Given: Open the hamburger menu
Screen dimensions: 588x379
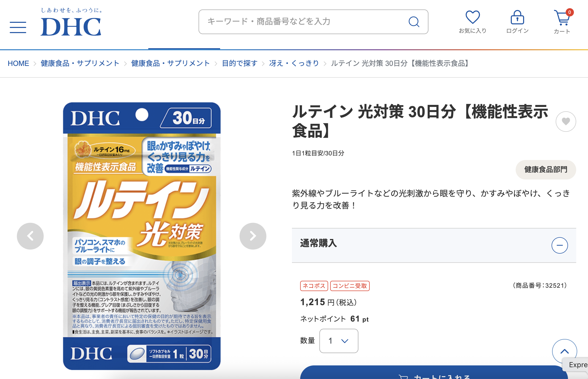Looking at the screenshot, I should point(18,27).
